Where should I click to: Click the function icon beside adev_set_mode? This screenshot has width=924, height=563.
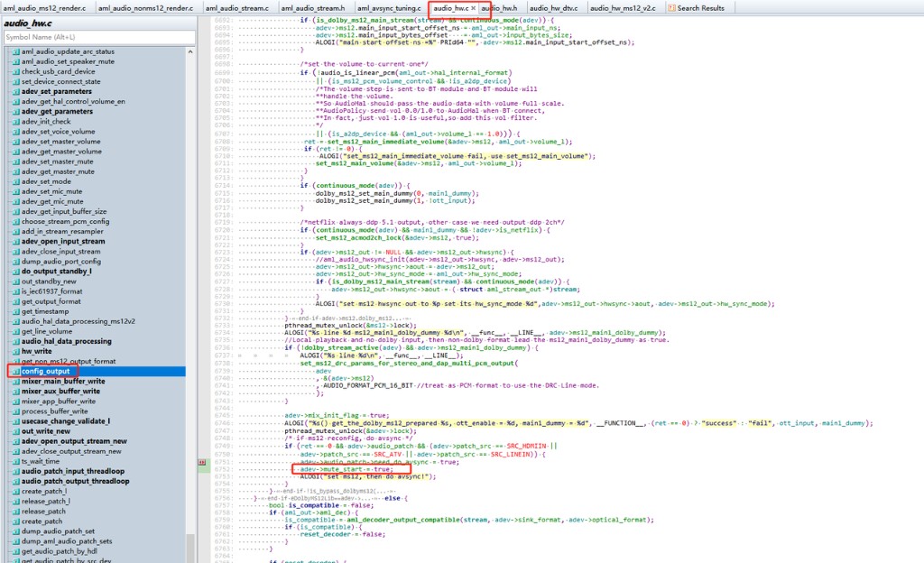16,182
